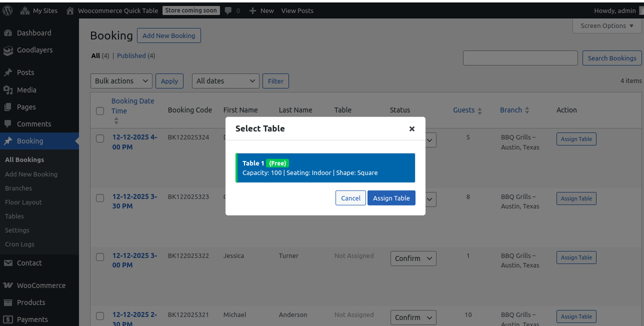Select the BK122025324 booking checkbox
644x326 pixels.
(100, 138)
